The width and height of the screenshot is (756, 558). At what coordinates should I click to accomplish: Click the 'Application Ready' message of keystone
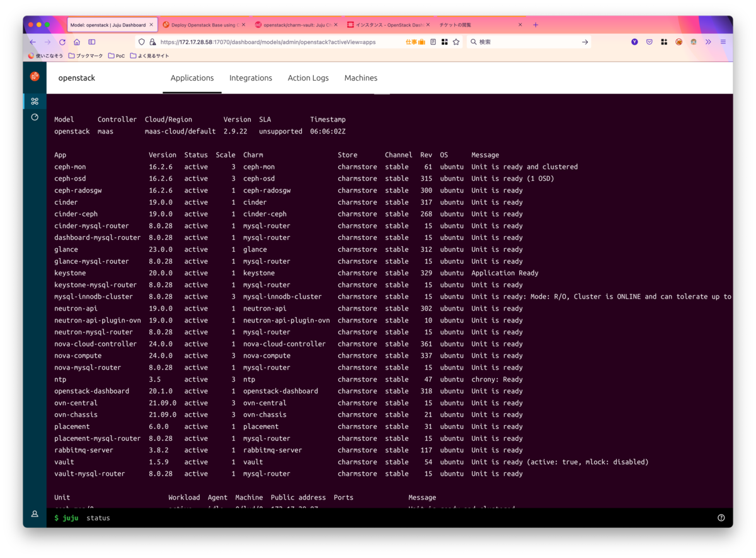coord(505,273)
